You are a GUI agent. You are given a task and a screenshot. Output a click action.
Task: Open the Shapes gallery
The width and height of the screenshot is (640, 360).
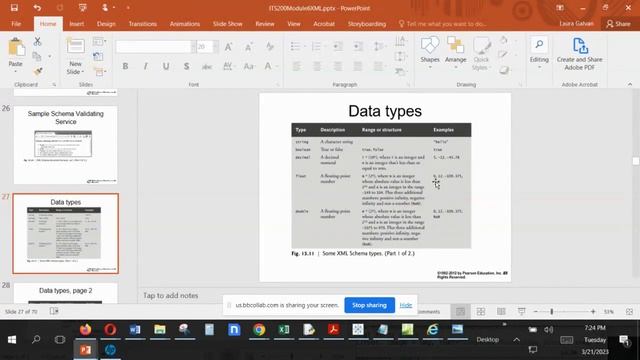pyautogui.click(x=430, y=52)
